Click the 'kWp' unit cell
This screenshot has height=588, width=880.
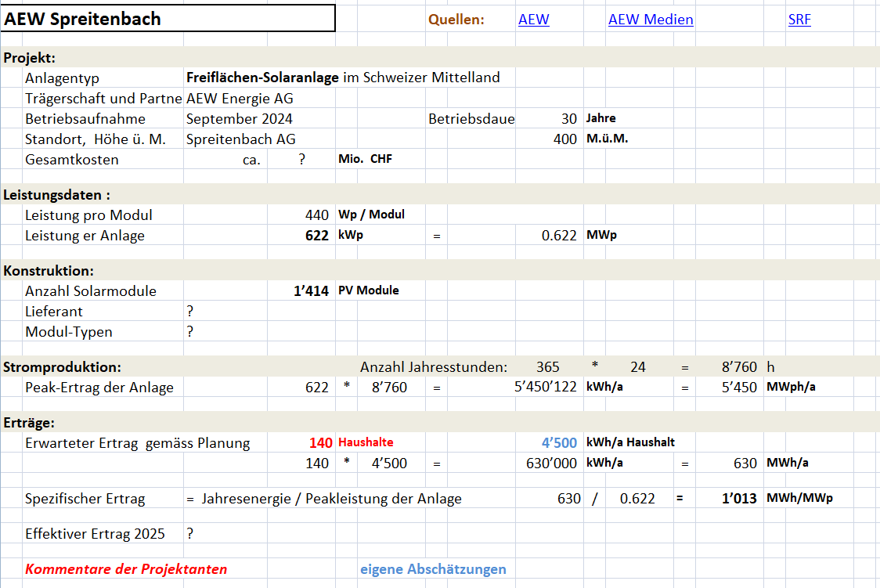[350, 235]
